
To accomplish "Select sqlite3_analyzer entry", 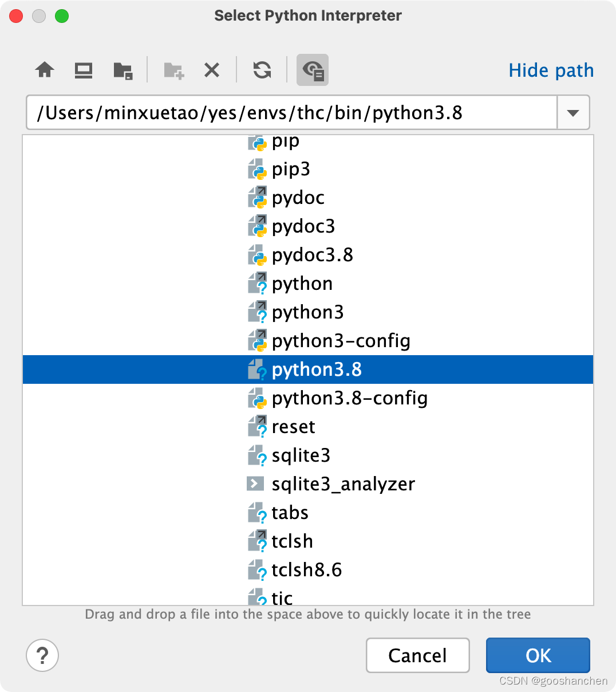I will tap(308, 484).
